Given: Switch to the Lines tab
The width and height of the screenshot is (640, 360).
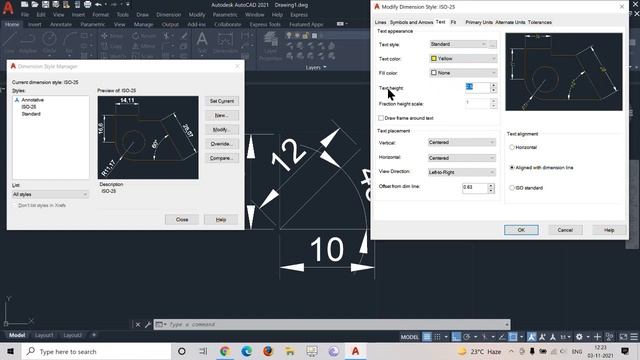Looking at the screenshot, I should pos(380,22).
